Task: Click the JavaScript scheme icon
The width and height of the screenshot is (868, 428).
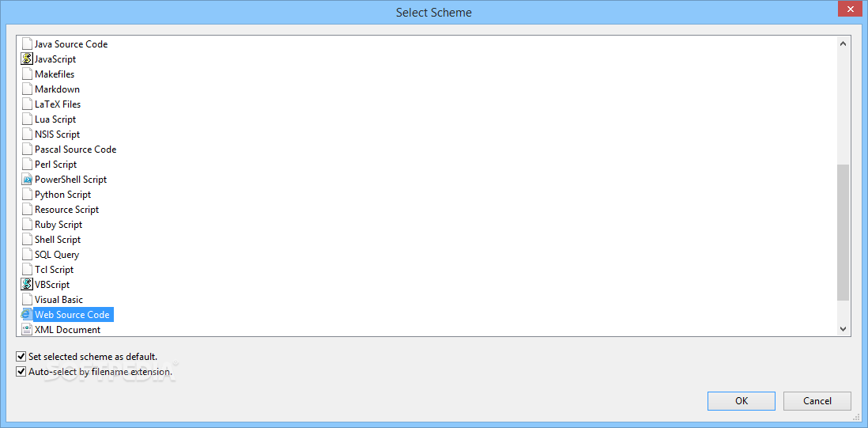Action: pyautogui.click(x=27, y=59)
